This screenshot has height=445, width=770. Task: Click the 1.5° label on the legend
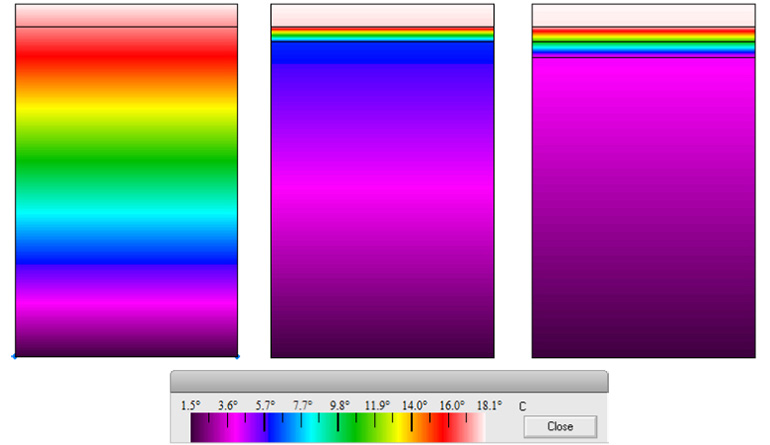click(x=191, y=405)
